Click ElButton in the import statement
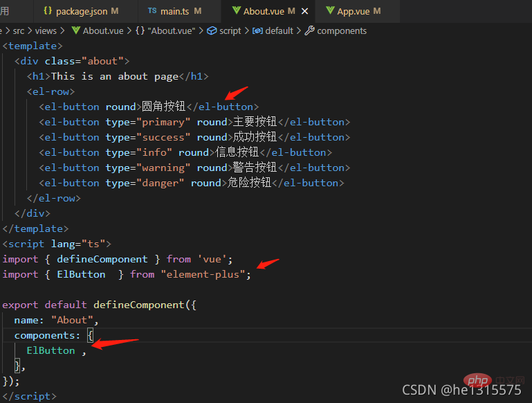 click(x=81, y=274)
